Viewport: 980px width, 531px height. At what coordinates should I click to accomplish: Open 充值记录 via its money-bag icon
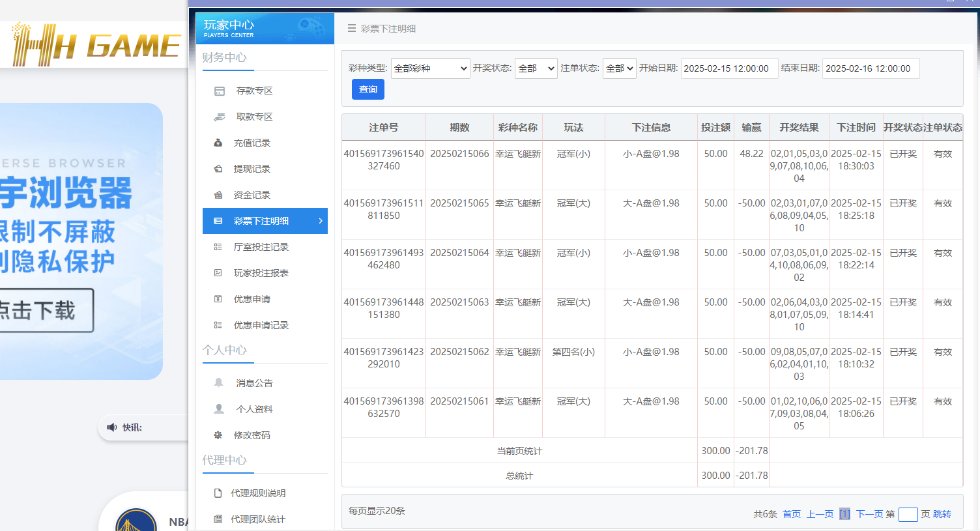click(x=220, y=143)
